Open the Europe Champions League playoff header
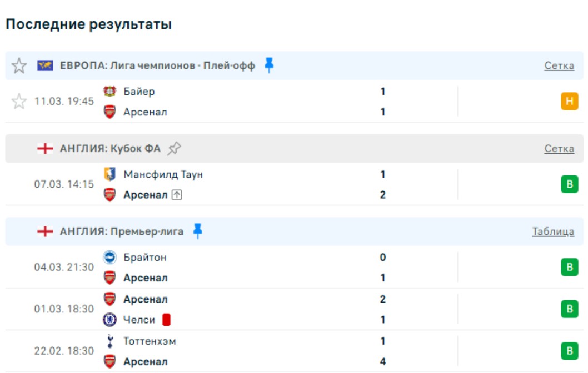The height and width of the screenshot is (373, 588). 157,66
